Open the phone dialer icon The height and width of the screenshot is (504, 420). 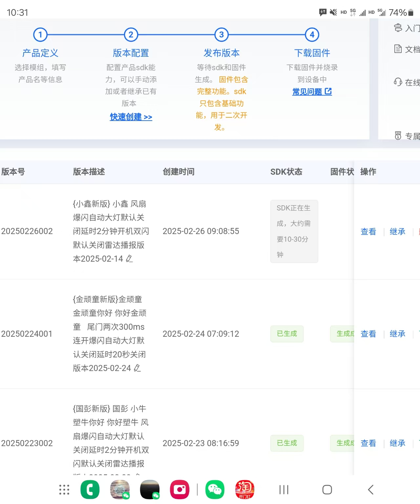point(90,490)
